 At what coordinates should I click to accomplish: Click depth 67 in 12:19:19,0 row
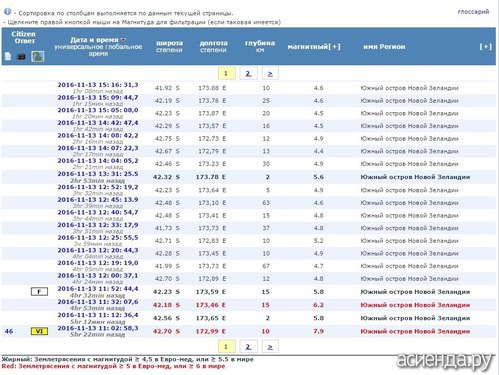pos(266,266)
